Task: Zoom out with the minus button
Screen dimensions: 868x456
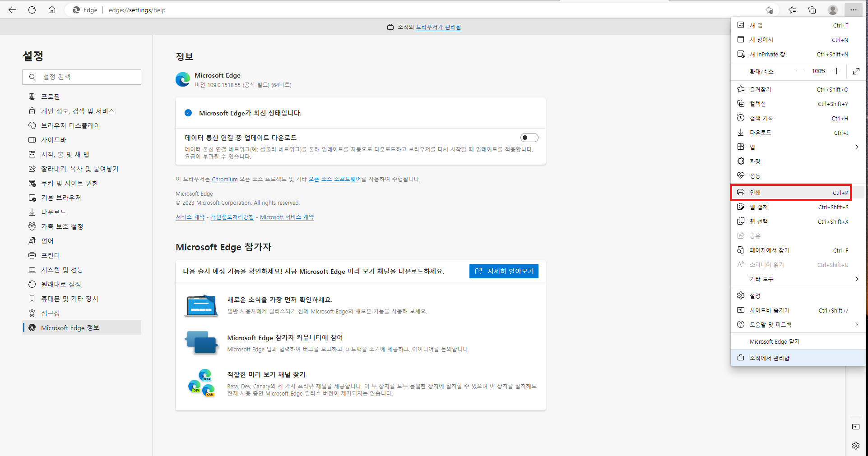Action: click(x=800, y=71)
